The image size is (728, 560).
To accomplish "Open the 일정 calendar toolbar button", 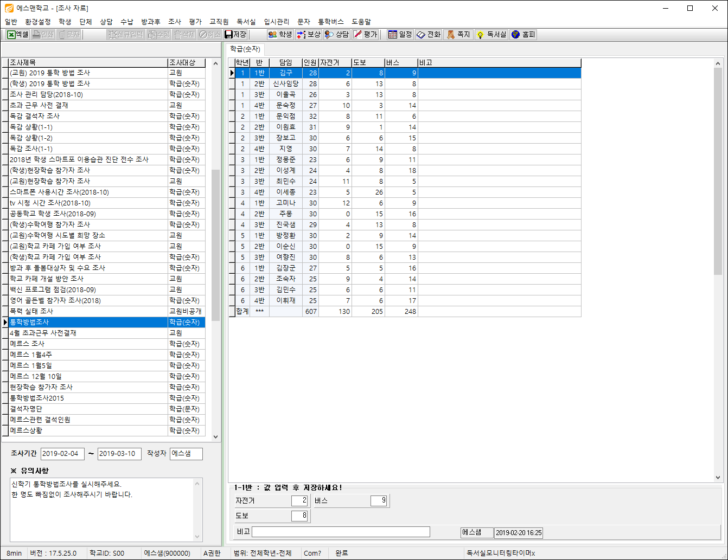I will coord(400,35).
